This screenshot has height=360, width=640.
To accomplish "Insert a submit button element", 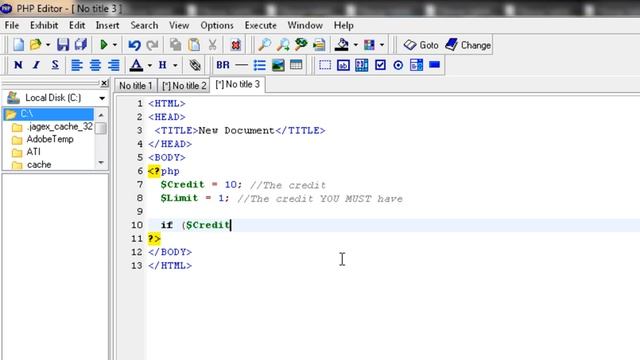I will [x=435, y=64].
